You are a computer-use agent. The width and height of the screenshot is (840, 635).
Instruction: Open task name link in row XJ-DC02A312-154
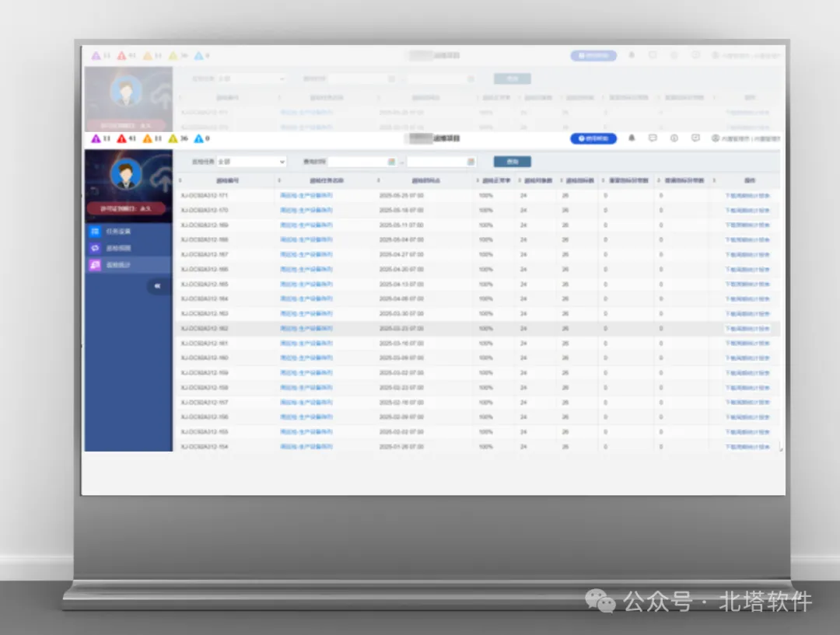pos(306,447)
